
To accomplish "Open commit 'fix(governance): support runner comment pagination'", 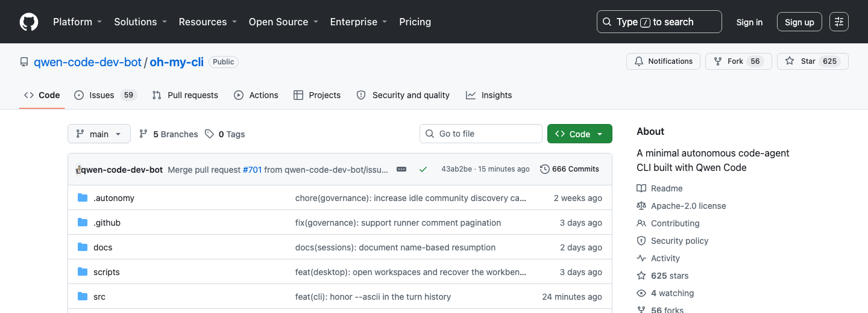I will 398,223.
